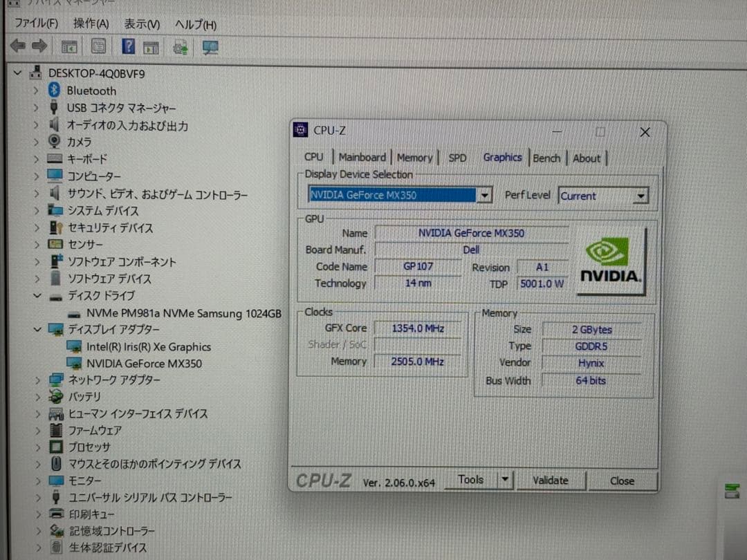
Task: Click the Close button in CPU-Z
Action: tap(621, 480)
